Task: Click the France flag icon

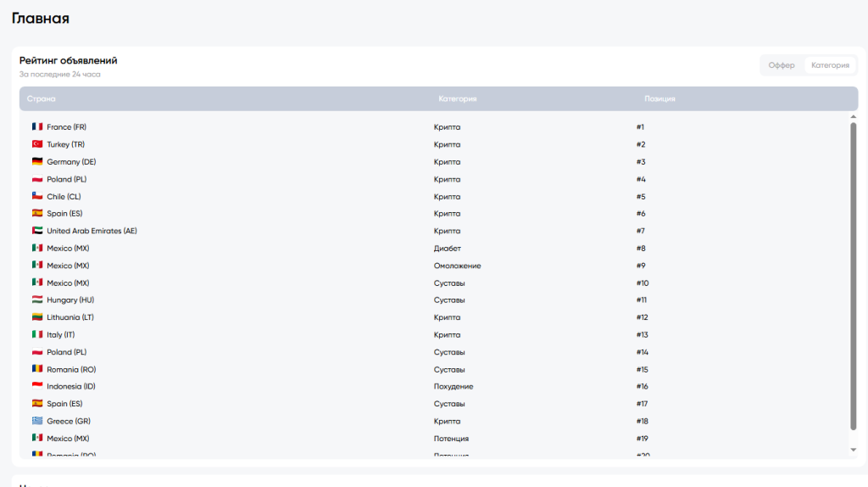Action: (37, 126)
